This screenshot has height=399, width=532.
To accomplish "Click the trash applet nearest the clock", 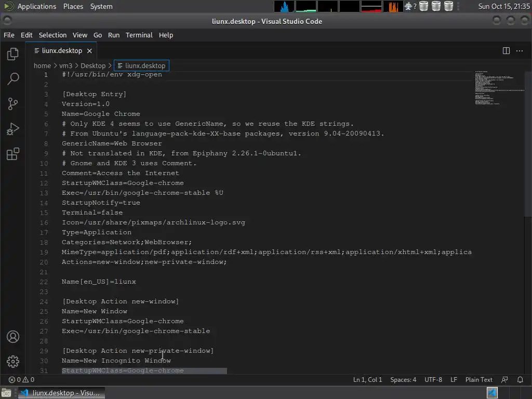I will coord(448,6).
